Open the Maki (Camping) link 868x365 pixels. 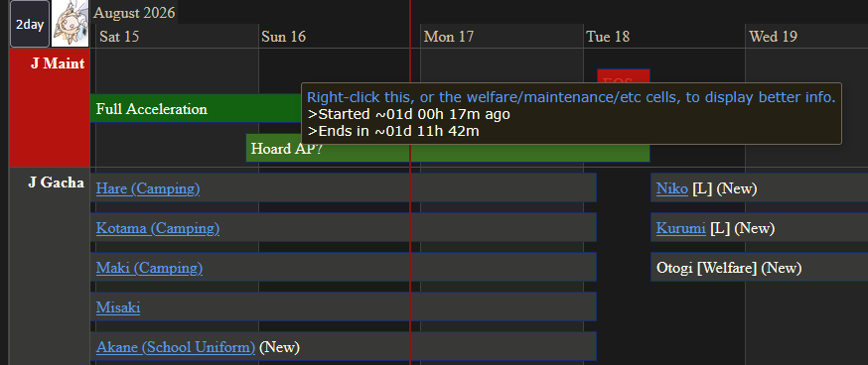point(149,268)
